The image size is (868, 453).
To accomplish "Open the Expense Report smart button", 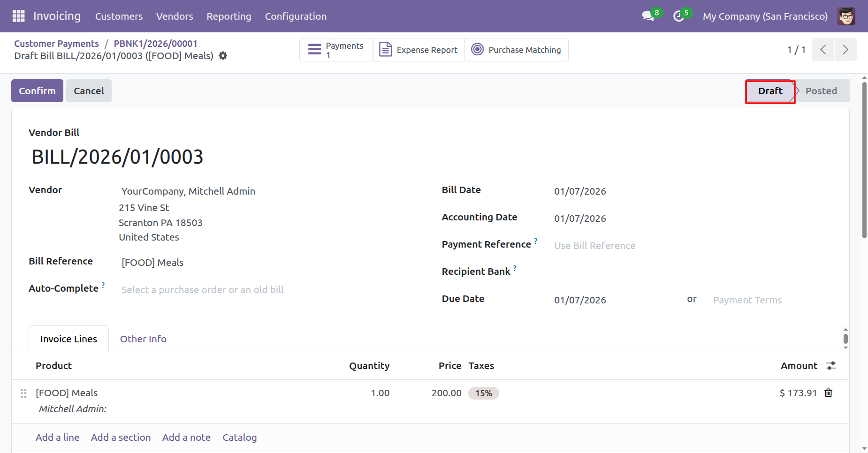I will (x=419, y=50).
